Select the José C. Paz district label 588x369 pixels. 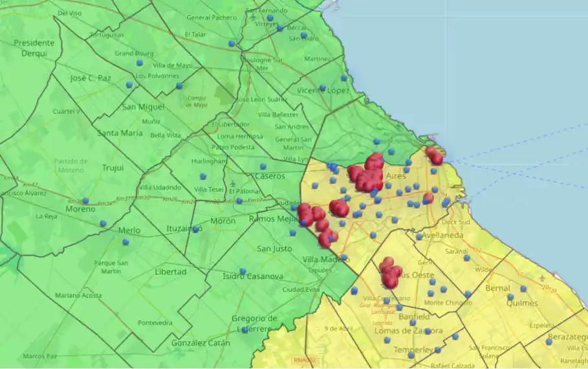pos(91,78)
